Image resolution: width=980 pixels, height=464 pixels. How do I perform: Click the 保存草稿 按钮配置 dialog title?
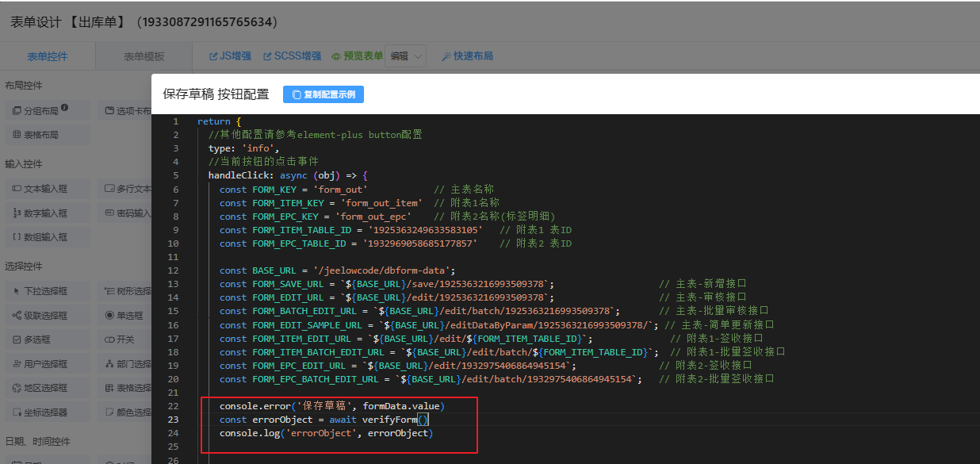(216, 94)
